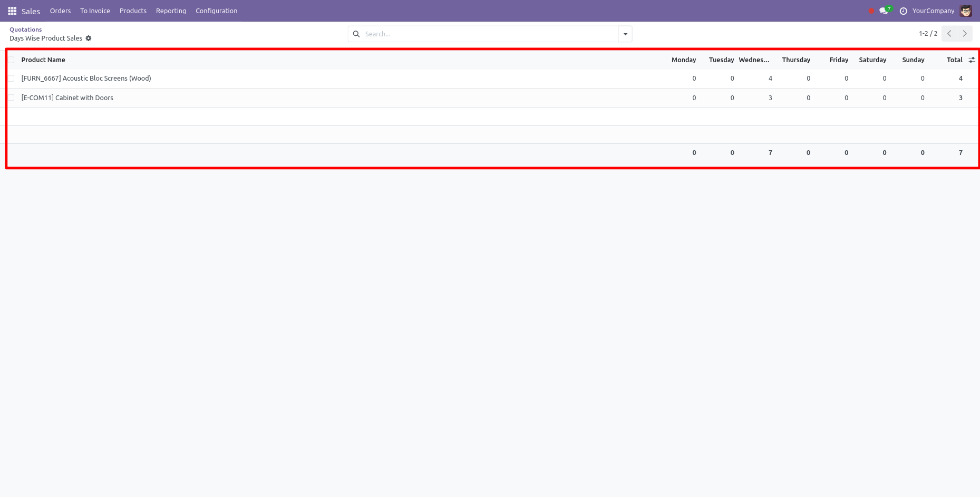Select the Acoustic Bloc Screens row checkbox
The height and width of the screenshot is (497, 980).
pyautogui.click(x=11, y=79)
